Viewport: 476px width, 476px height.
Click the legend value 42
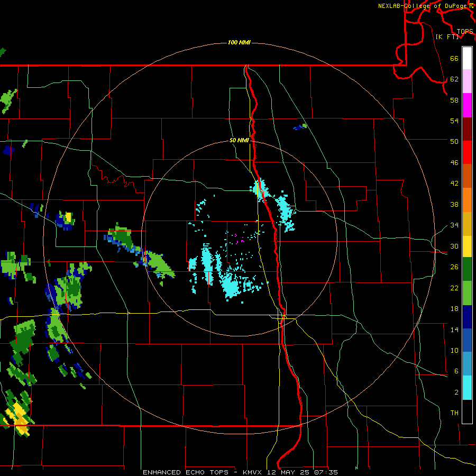tap(454, 184)
